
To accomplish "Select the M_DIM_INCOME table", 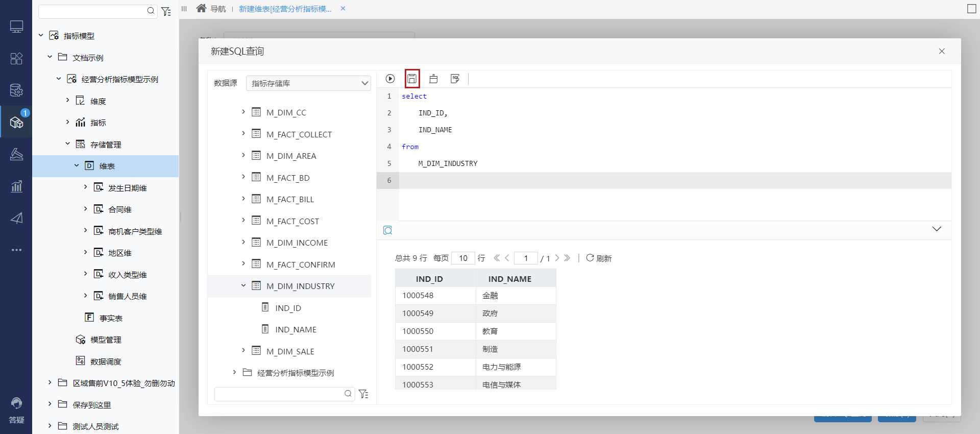I will point(297,243).
